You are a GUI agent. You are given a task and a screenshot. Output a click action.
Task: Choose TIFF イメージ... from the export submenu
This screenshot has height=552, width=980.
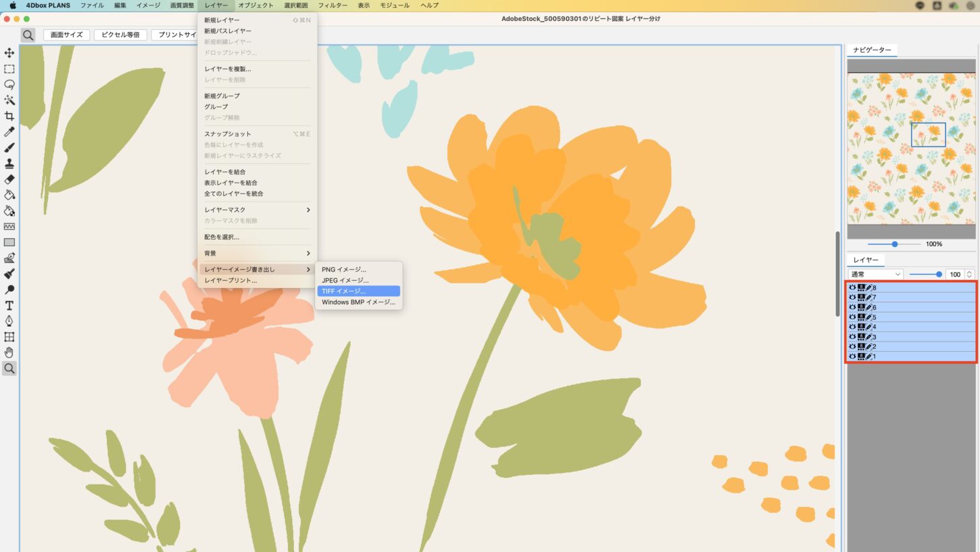[358, 291]
